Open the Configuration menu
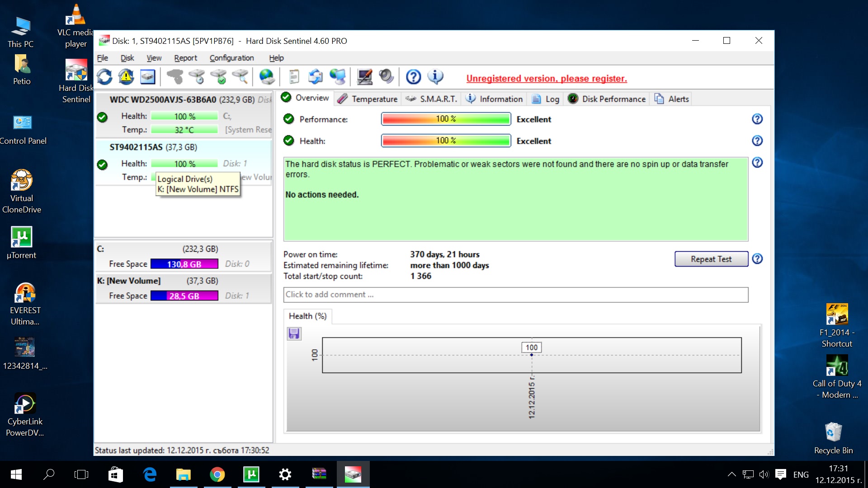The width and height of the screenshot is (868, 488). point(231,58)
